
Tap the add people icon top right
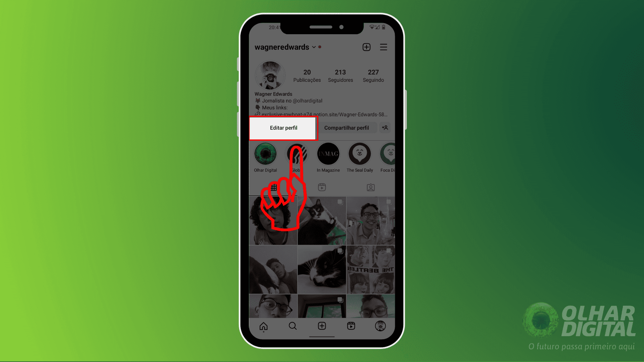coord(385,128)
